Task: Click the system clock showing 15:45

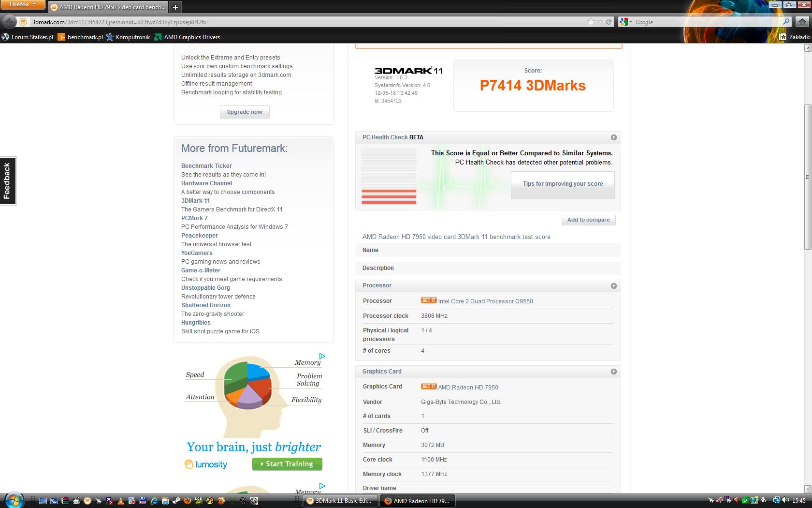Action: coord(799,500)
